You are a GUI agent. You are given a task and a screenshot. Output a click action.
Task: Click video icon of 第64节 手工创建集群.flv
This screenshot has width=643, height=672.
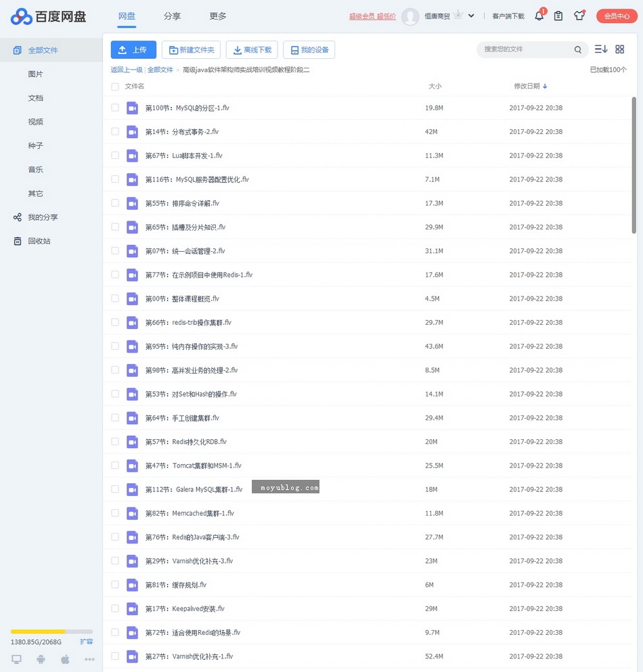[133, 418]
